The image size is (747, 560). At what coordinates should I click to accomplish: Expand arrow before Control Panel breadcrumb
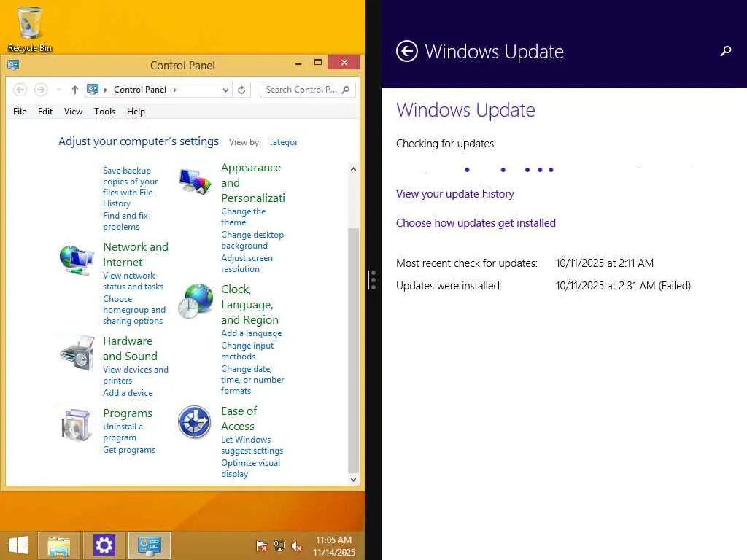(x=105, y=90)
